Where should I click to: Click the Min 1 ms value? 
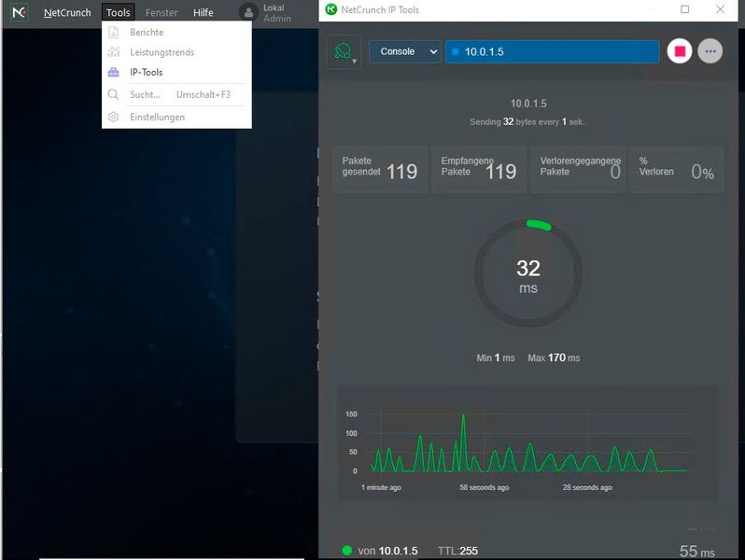496,357
